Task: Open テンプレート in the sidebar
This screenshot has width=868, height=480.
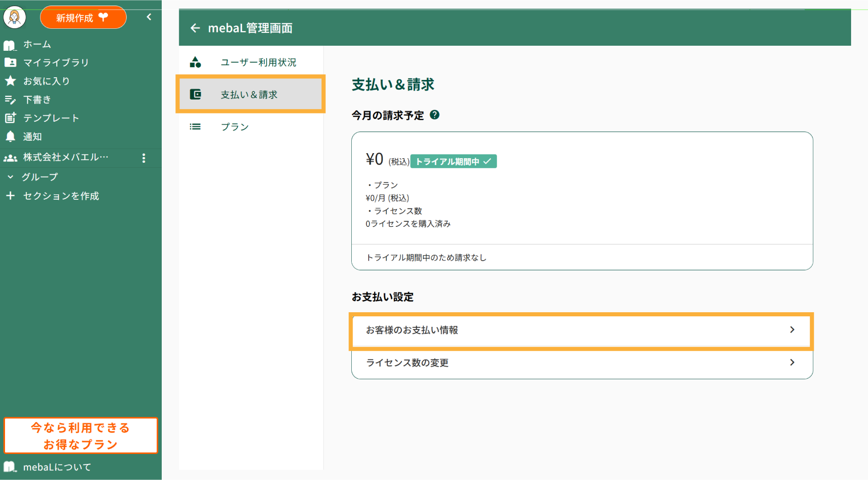Action: click(51, 118)
